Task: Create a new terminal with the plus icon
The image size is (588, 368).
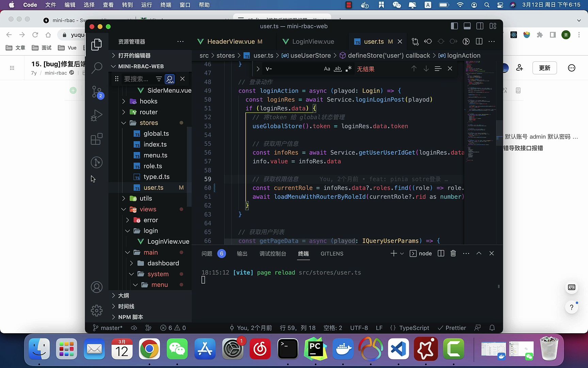Action: [x=393, y=254]
